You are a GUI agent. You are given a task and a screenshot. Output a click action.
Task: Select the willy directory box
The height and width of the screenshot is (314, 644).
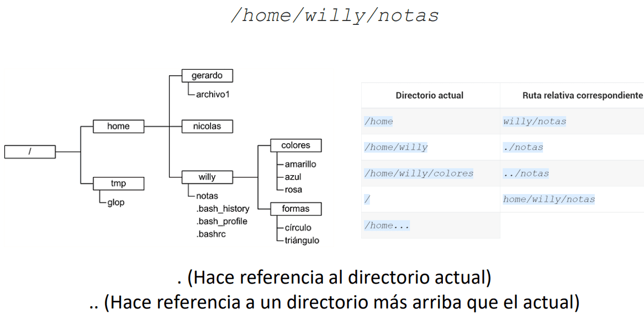click(207, 177)
